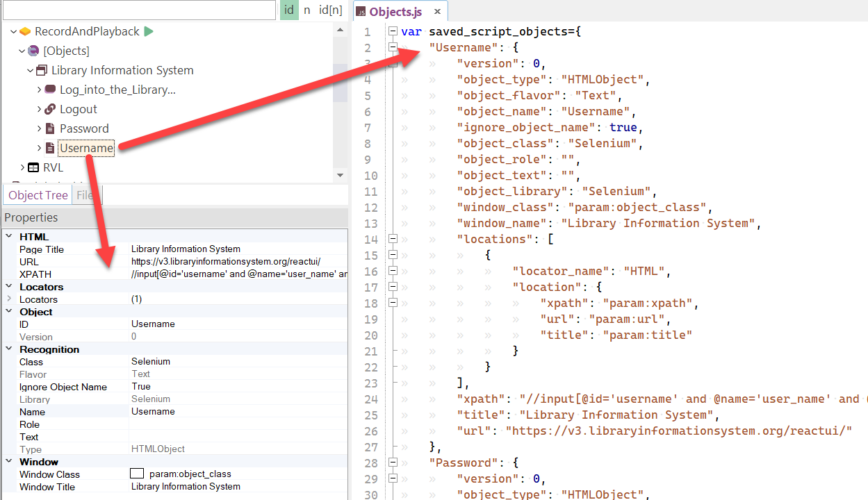Image resolution: width=868 pixels, height=500 pixels.
Task: Click the XPATH property value
Action: point(238,274)
